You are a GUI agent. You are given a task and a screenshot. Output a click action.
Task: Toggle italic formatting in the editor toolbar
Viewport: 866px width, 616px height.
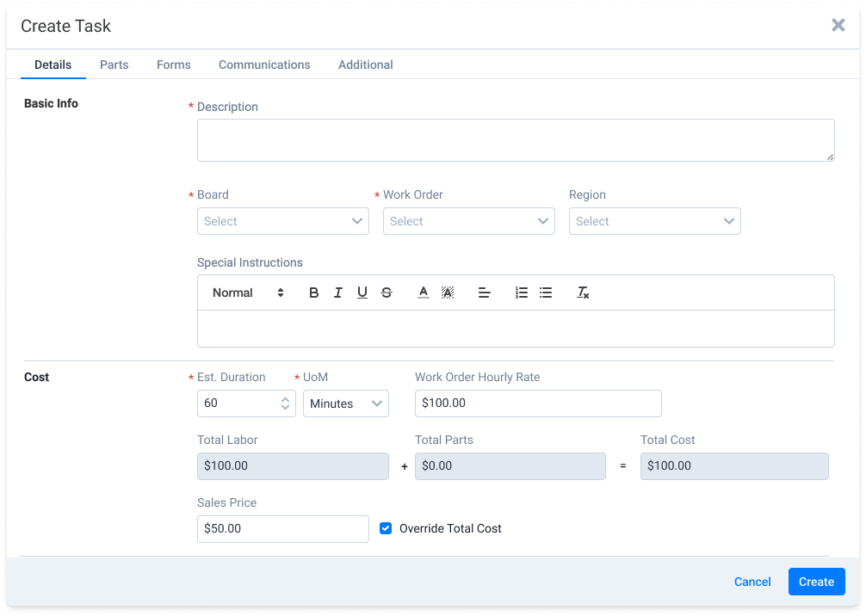coord(338,293)
